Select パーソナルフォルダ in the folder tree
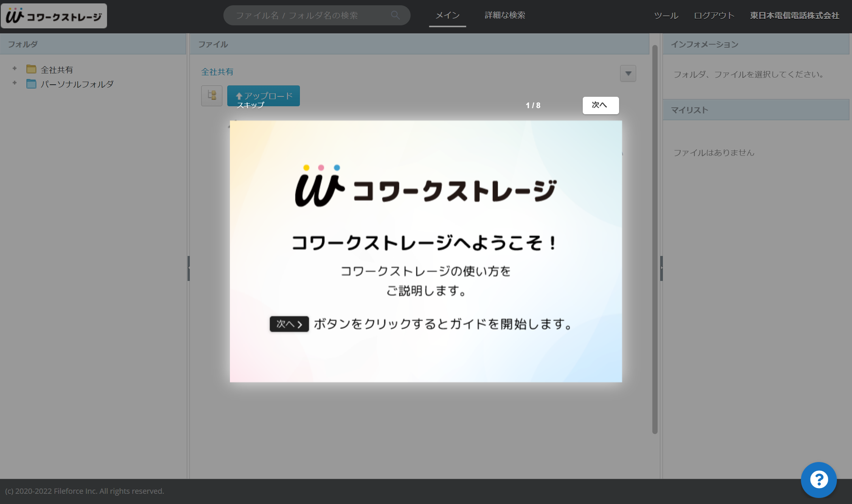This screenshot has width=852, height=504. click(77, 84)
